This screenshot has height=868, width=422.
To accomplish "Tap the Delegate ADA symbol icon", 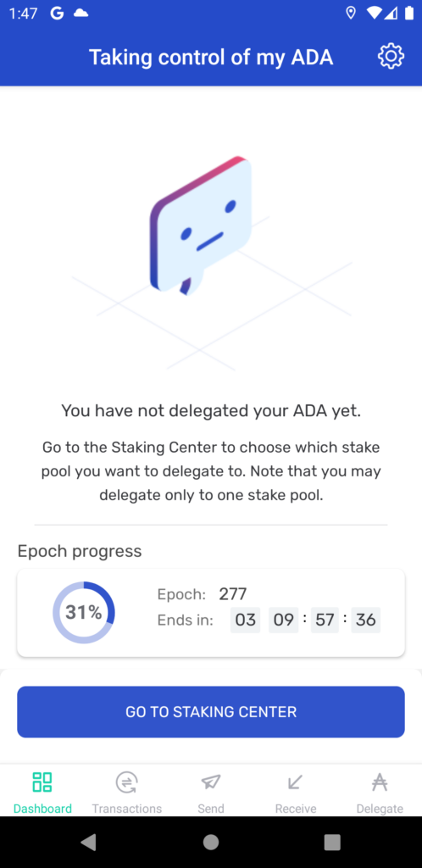I will [380, 782].
